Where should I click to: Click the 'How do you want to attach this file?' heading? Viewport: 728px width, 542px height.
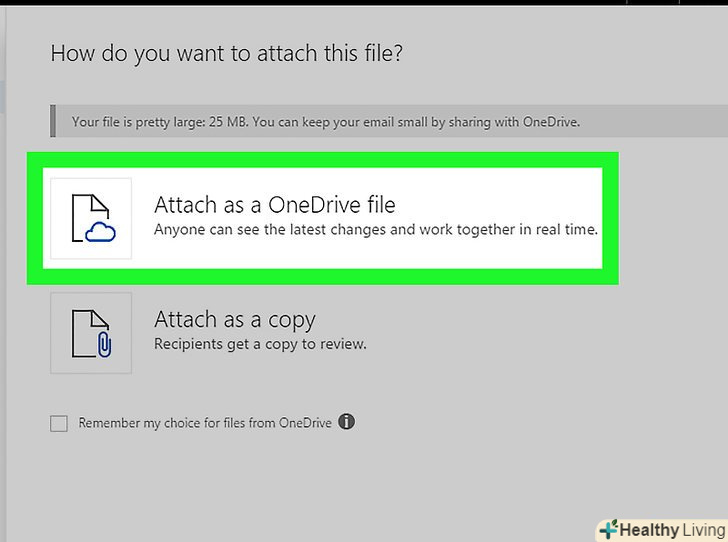point(226,53)
